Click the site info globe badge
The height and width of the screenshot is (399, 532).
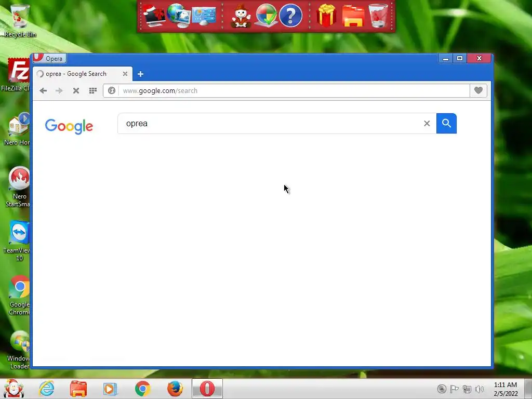coord(112,90)
